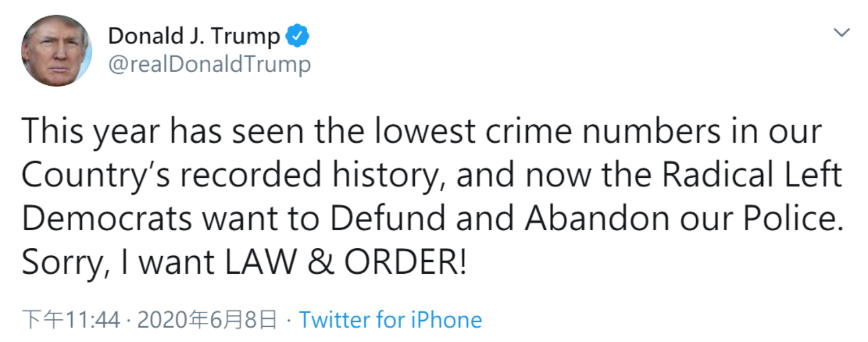Open the @realDonaldTrump handle link
This screenshot has width=868, height=342.
coord(209,64)
